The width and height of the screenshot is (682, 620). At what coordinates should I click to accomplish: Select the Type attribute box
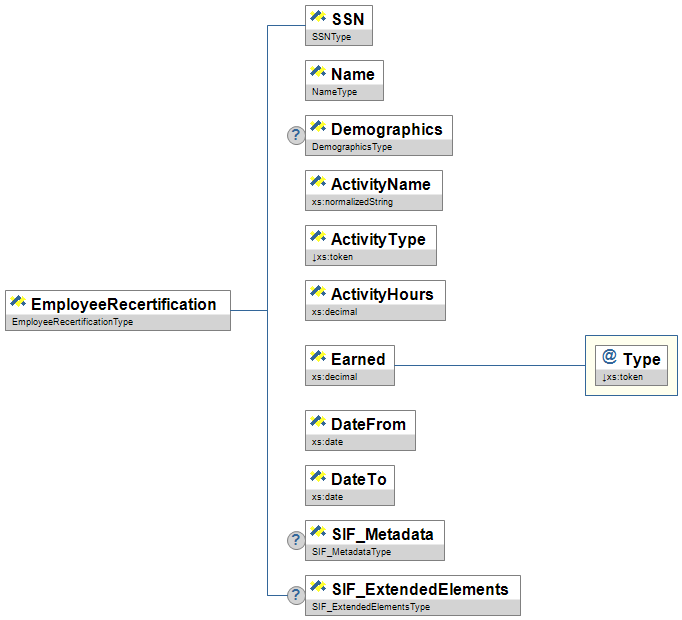[631, 365]
